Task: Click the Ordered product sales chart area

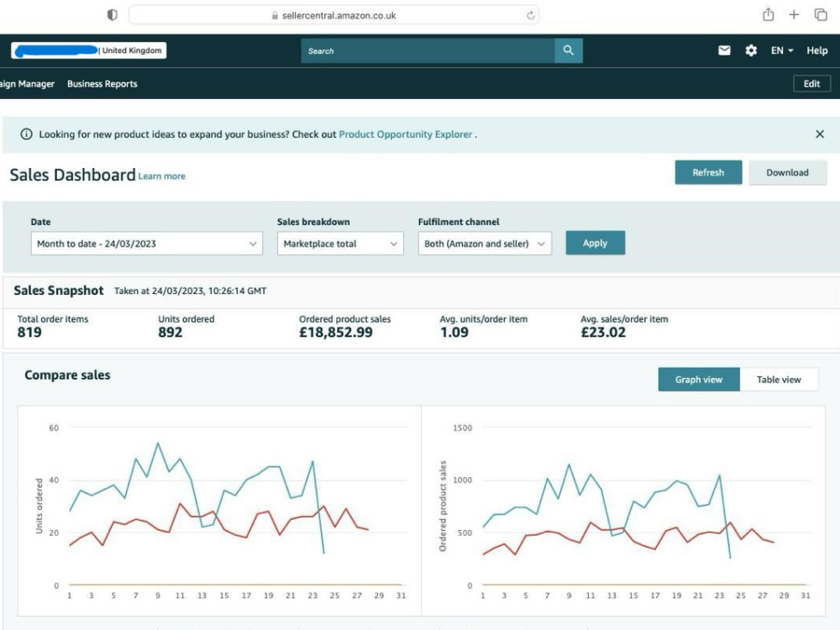Action: (x=623, y=511)
